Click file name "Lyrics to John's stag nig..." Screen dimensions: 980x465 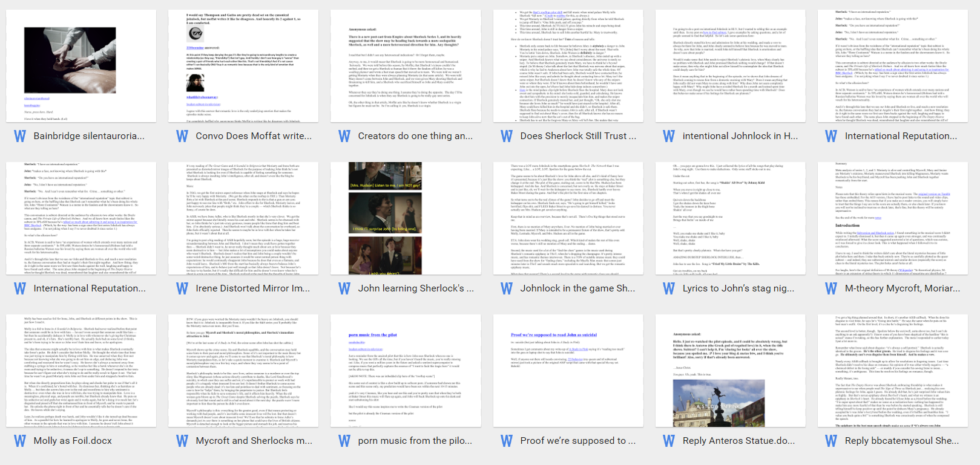pos(738,288)
